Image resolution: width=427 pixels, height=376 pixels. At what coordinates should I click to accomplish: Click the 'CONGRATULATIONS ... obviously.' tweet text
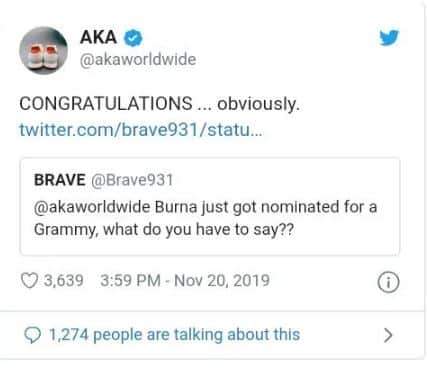point(160,104)
